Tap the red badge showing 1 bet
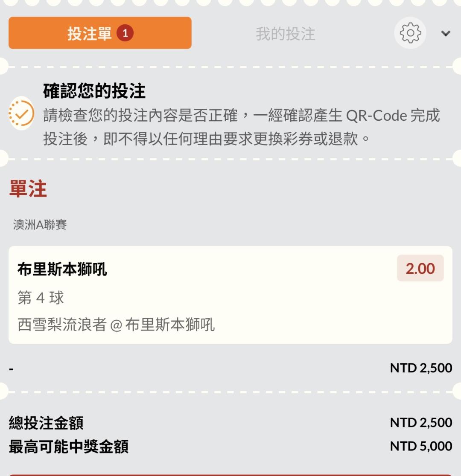 (125, 33)
